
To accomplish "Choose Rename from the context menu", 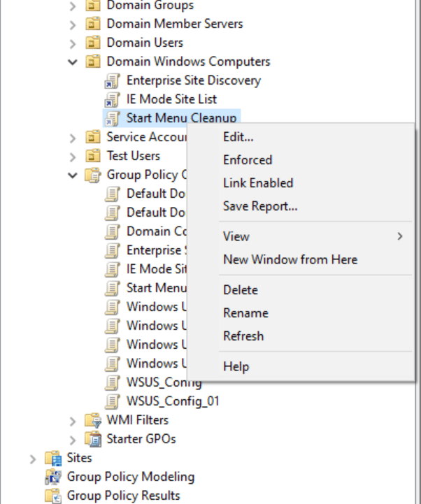I will coord(301,313).
